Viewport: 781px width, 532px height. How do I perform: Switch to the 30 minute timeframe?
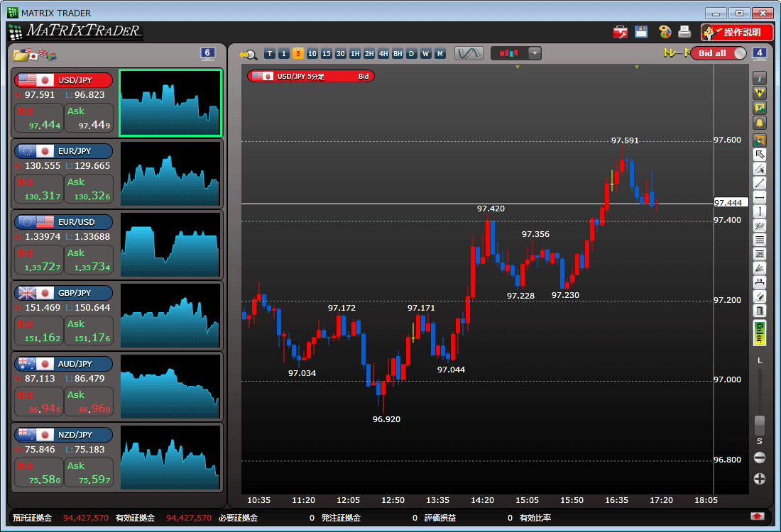coord(341,54)
